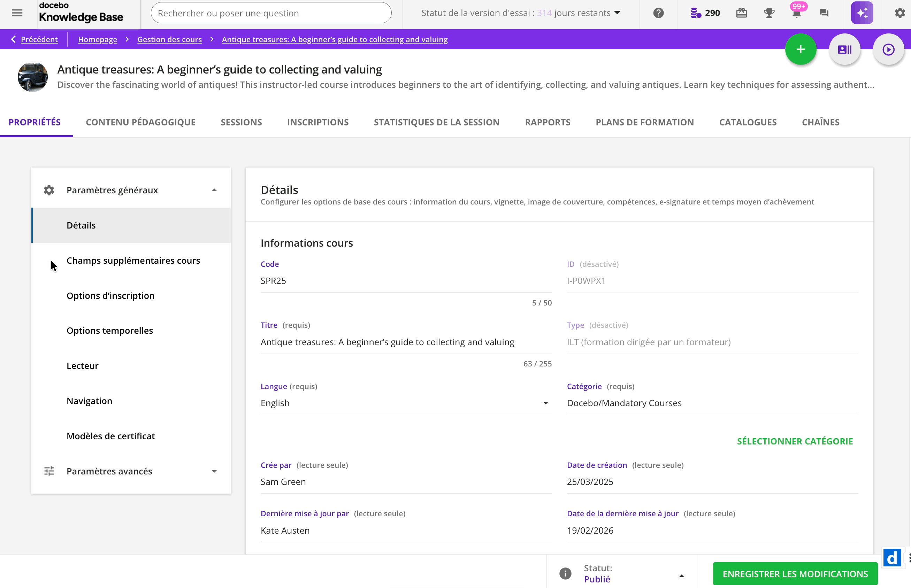Open the Inscriptions tab
This screenshot has width=911, height=588.
pos(318,122)
